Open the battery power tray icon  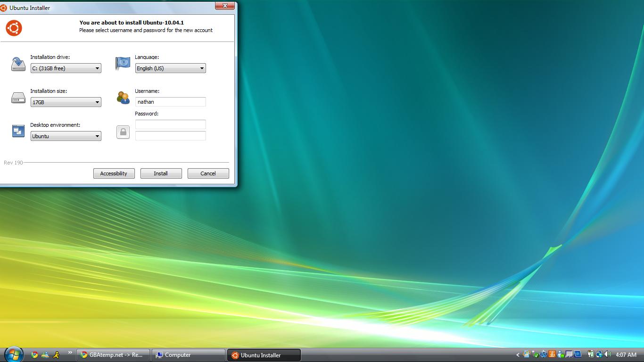(x=590, y=354)
